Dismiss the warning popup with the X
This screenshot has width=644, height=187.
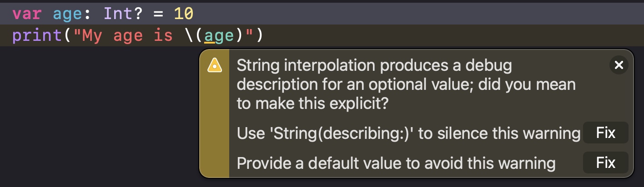[619, 65]
